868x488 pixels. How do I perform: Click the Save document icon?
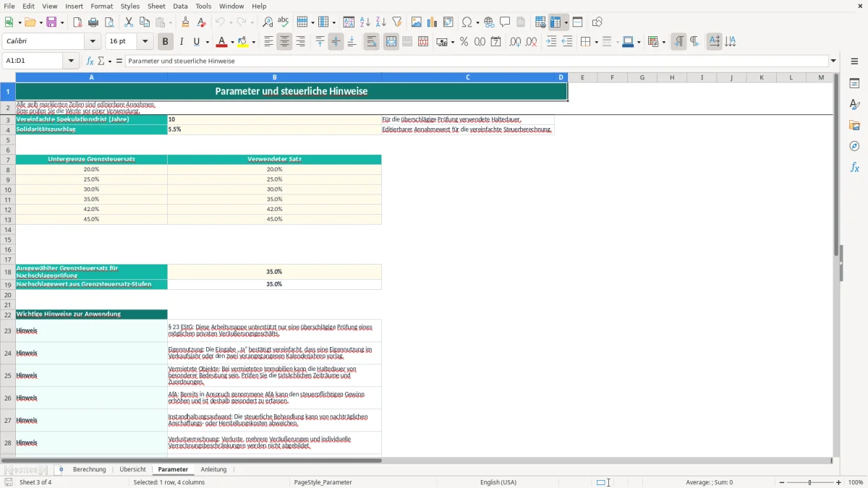[51, 22]
